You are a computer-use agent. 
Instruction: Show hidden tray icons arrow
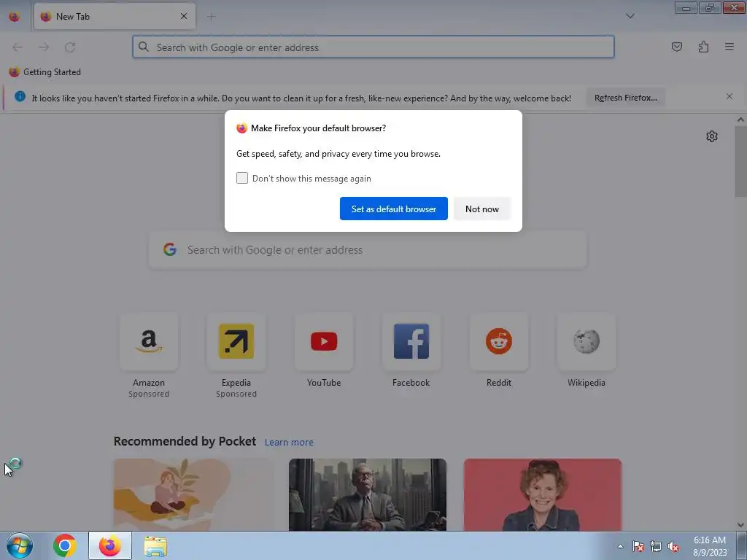[620, 547]
